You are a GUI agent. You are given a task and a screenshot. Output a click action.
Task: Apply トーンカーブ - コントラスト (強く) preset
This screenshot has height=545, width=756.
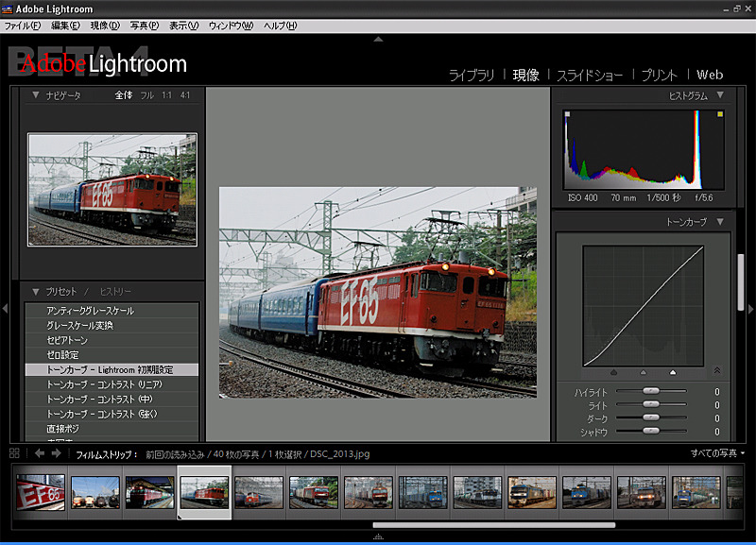click(112, 414)
